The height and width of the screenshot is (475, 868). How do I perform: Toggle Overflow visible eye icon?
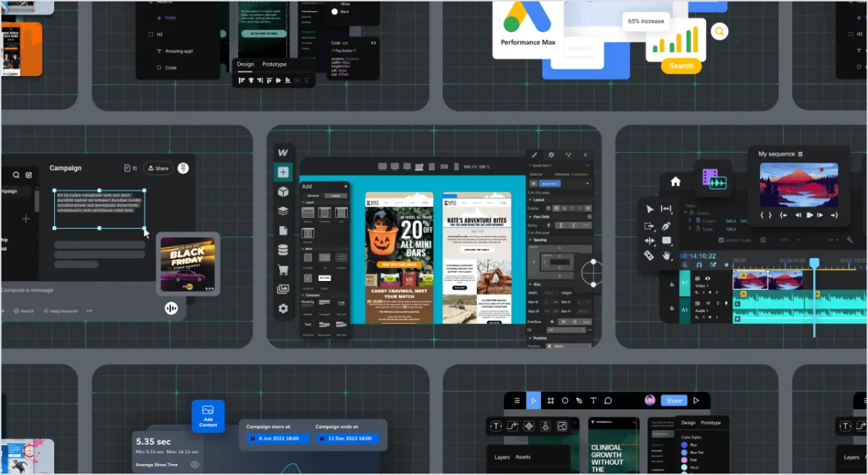tap(552, 321)
